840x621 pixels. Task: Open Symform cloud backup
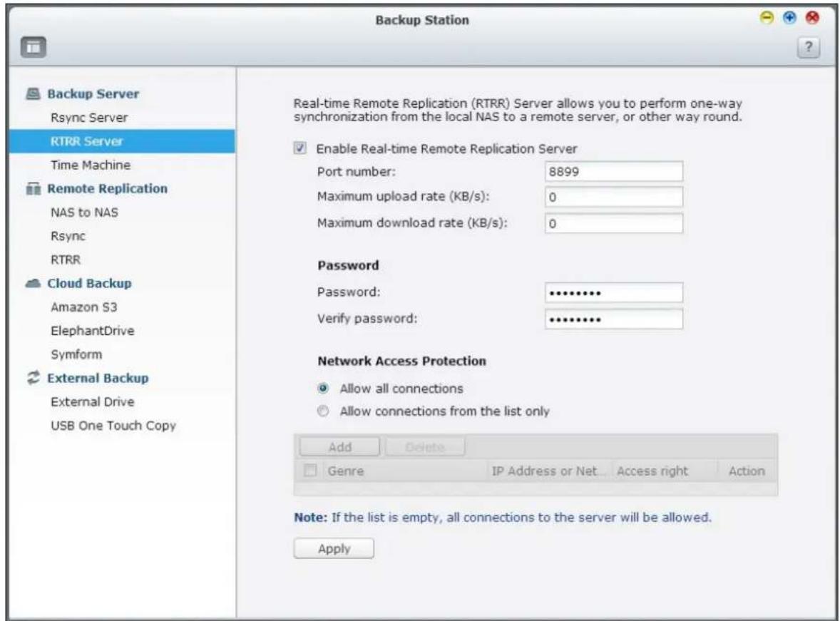tap(76, 354)
